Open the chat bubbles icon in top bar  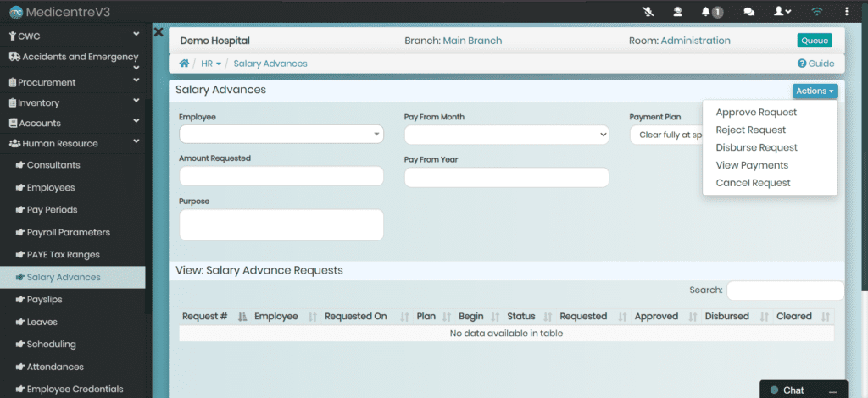[x=749, y=12]
